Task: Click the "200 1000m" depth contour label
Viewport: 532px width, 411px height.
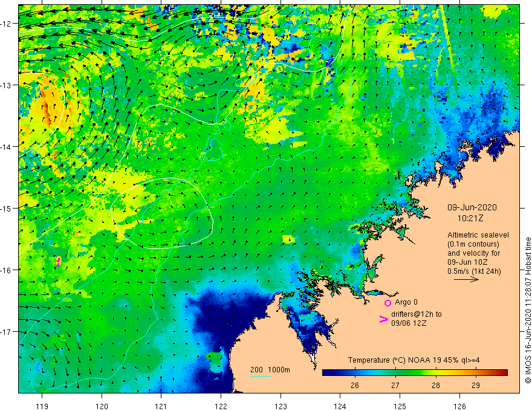Action: [270, 370]
